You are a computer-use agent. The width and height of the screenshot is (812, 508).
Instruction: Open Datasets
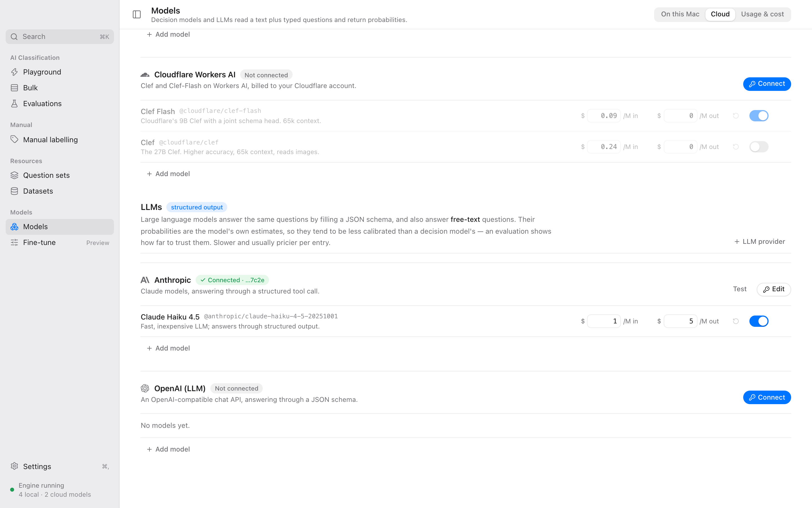[x=60, y=191]
